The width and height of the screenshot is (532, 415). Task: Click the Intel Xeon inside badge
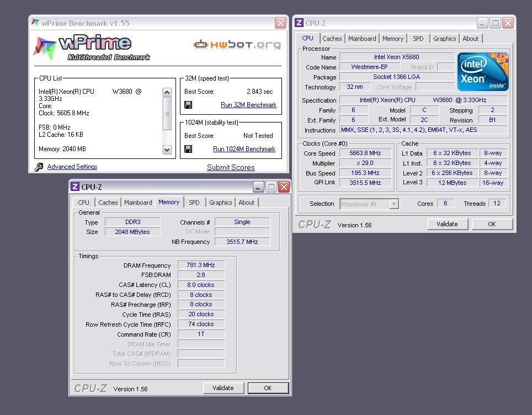(x=483, y=72)
